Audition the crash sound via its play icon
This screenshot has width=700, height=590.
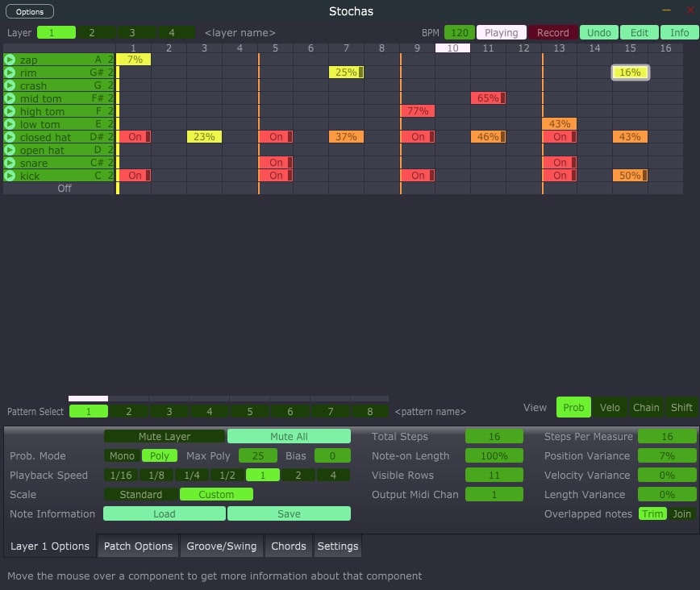pyautogui.click(x=8, y=85)
